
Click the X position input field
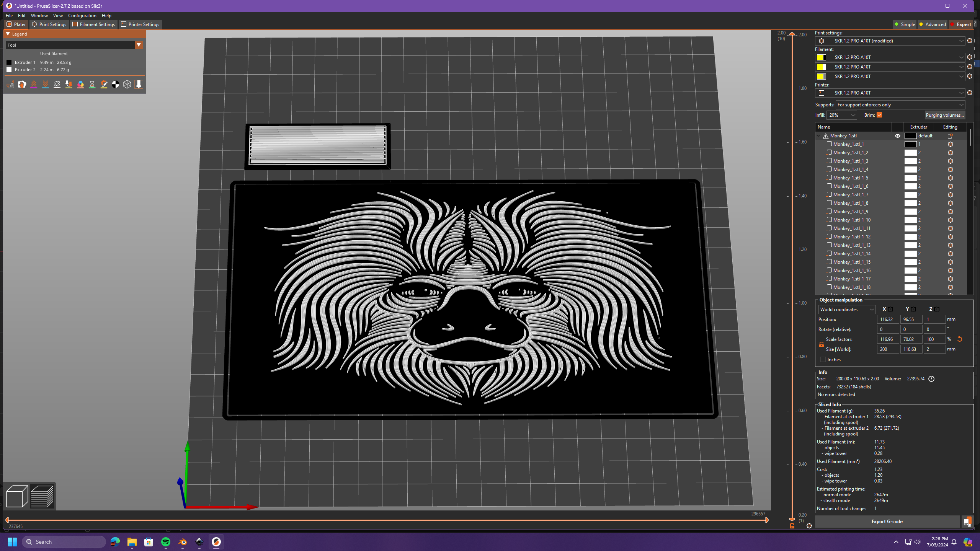point(888,319)
